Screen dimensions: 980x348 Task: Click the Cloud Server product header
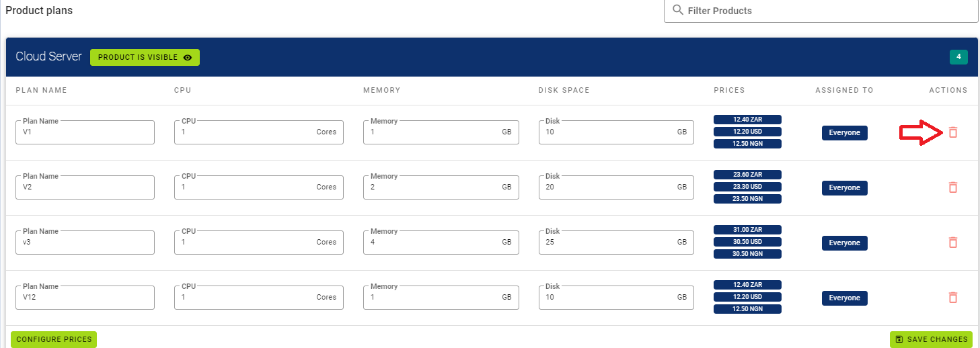(x=48, y=57)
